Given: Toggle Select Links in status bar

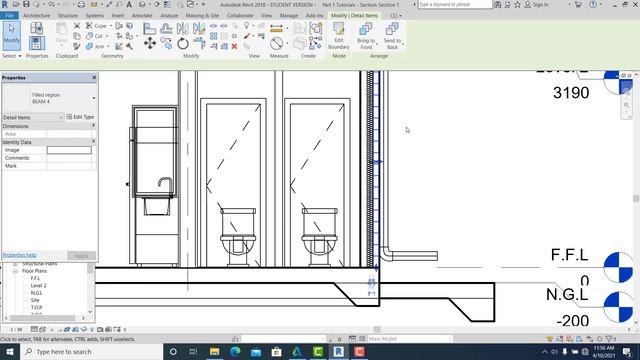Looking at the screenshot, I should [550, 339].
